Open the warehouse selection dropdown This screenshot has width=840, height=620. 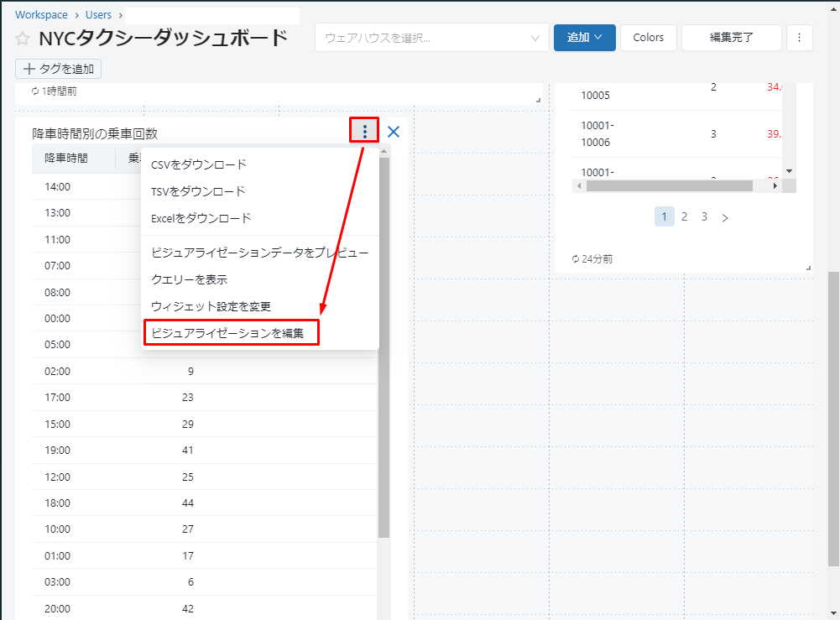pos(431,38)
